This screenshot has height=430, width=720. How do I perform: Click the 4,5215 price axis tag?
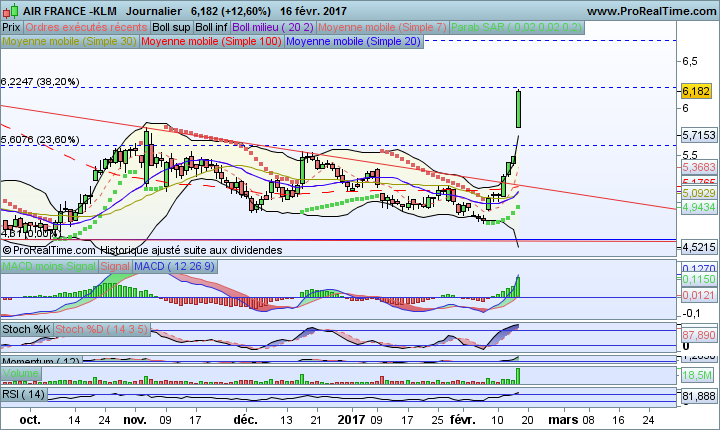(699, 247)
